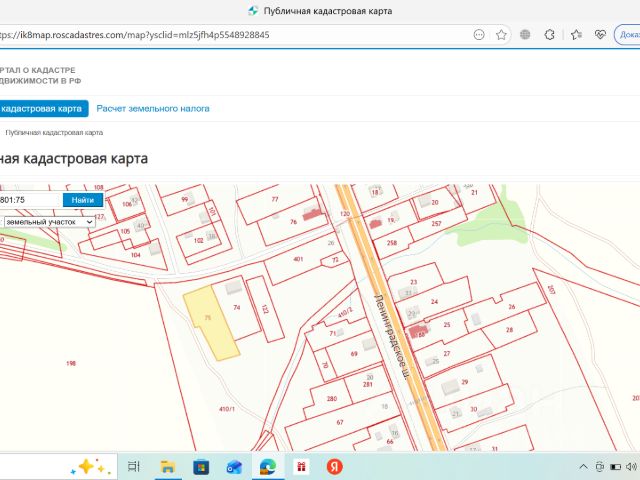Click the 'Публичная кадастровая карта' breadcrumb
Image resolution: width=640 pixels, height=480 pixels.
[x=54, y=133]
